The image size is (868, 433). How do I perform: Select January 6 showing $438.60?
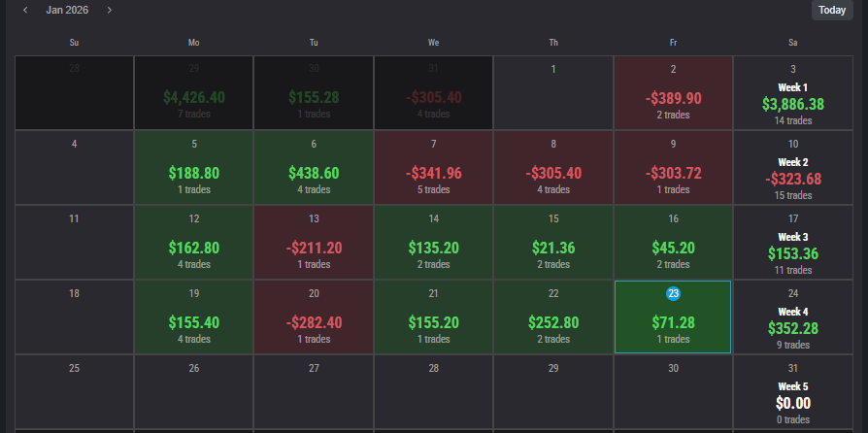click(314, 168)
